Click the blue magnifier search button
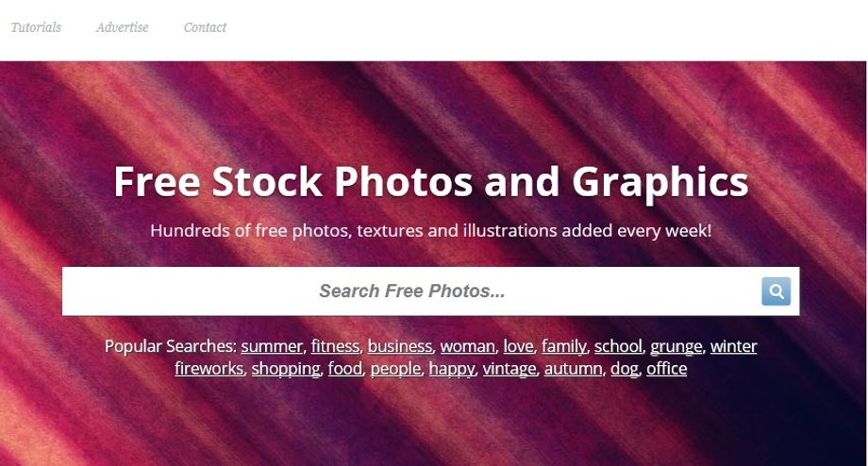 pyautogui.click(x=776, y=291)
